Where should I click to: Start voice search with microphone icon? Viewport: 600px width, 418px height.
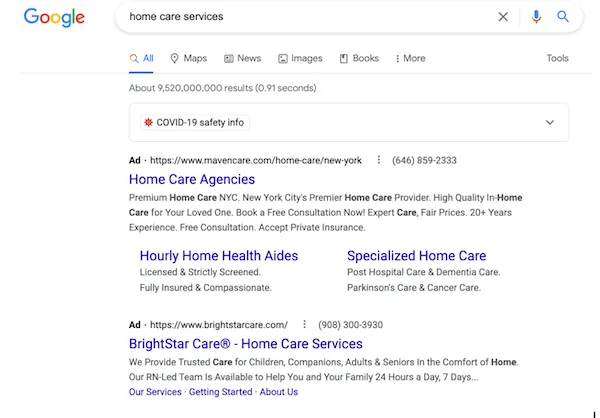click(536, 17)
